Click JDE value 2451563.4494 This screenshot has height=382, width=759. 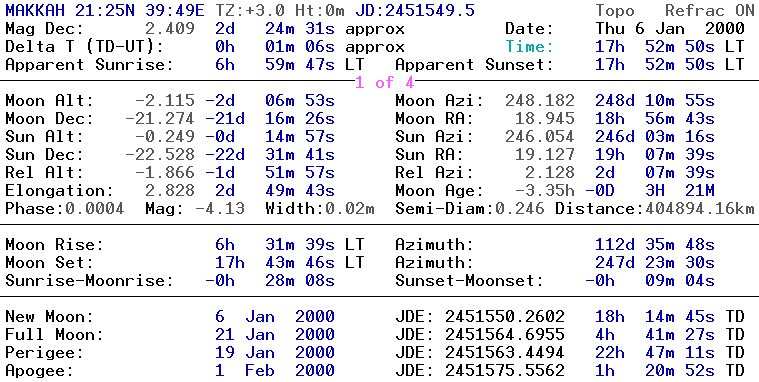point(505,352)
